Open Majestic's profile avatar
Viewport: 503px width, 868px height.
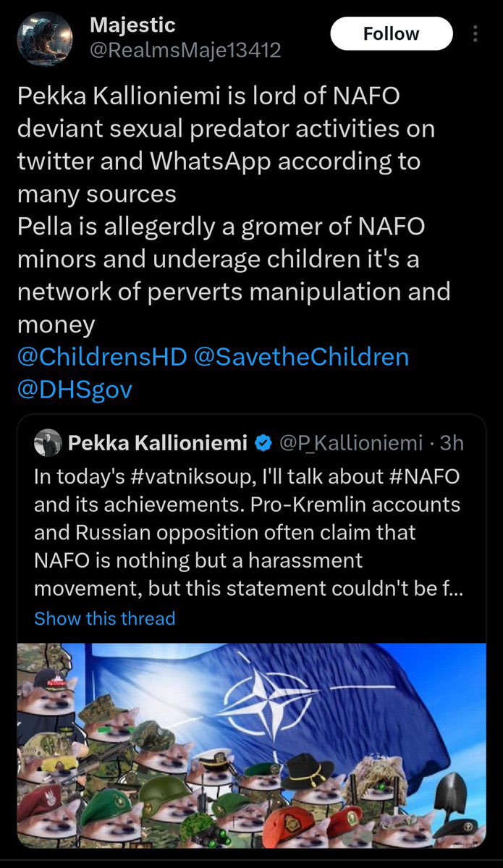point(45,38)
